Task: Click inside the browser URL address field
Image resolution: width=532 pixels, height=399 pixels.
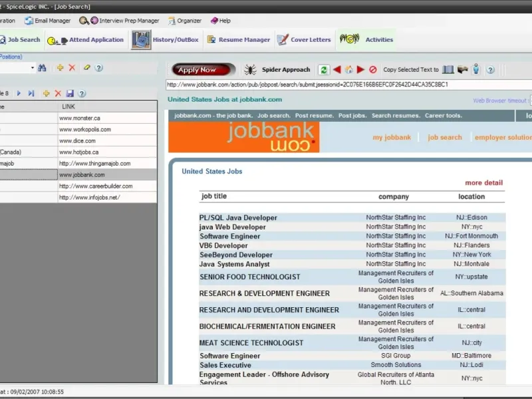Action: tap(348, 84)
